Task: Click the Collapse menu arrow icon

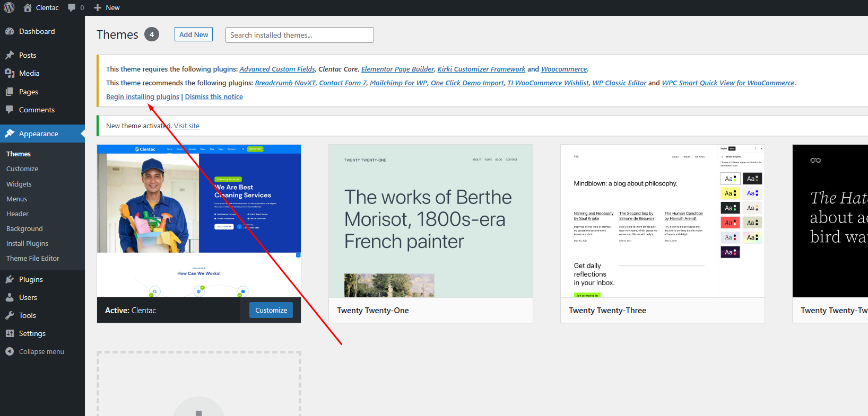Action: pyautogui.click(x=10, y=351)
